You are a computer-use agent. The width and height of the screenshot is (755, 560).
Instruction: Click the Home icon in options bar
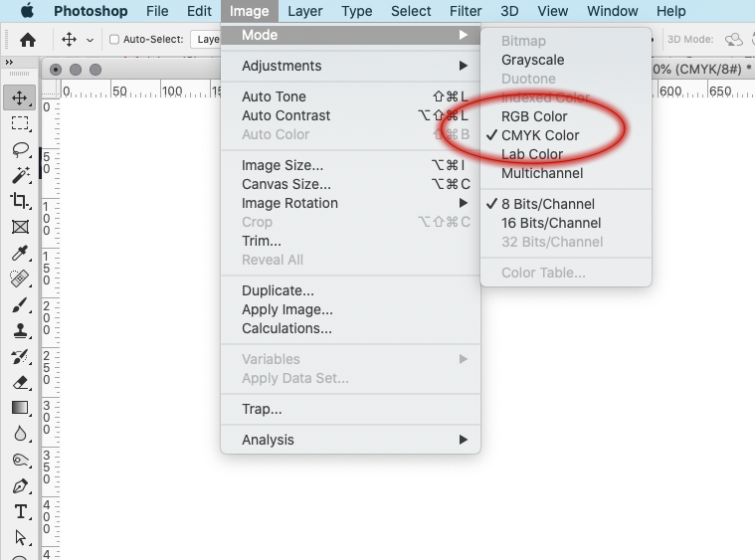28,40
